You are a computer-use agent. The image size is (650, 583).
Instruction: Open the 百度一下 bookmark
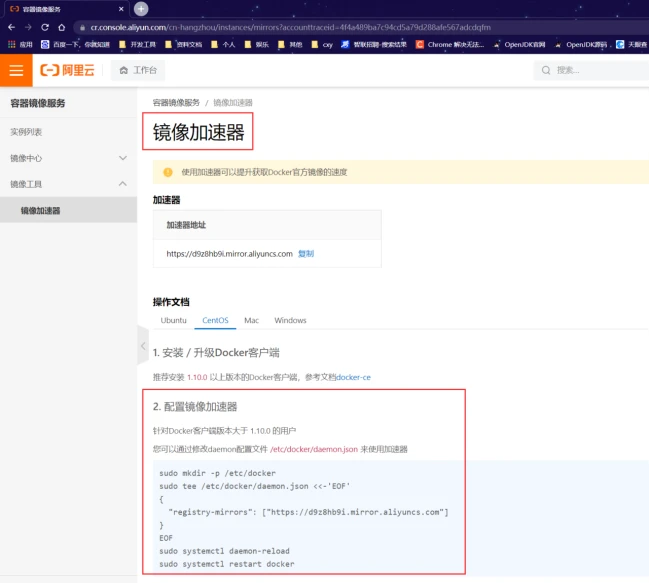tap(75, 44)
